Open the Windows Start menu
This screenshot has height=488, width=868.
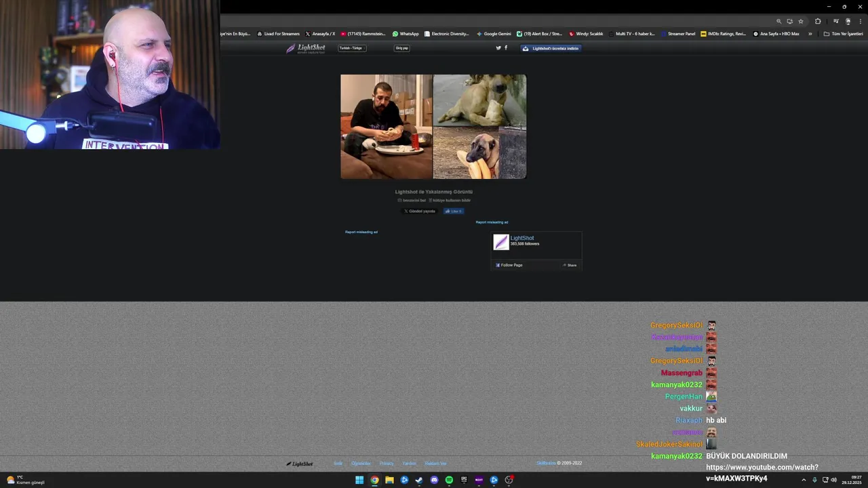click(359, 480)
